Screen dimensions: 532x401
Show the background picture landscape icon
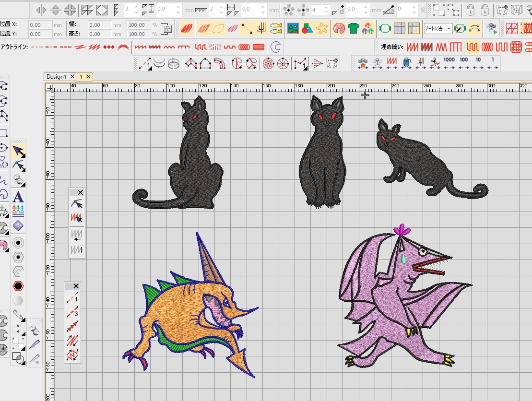(293, 28)
